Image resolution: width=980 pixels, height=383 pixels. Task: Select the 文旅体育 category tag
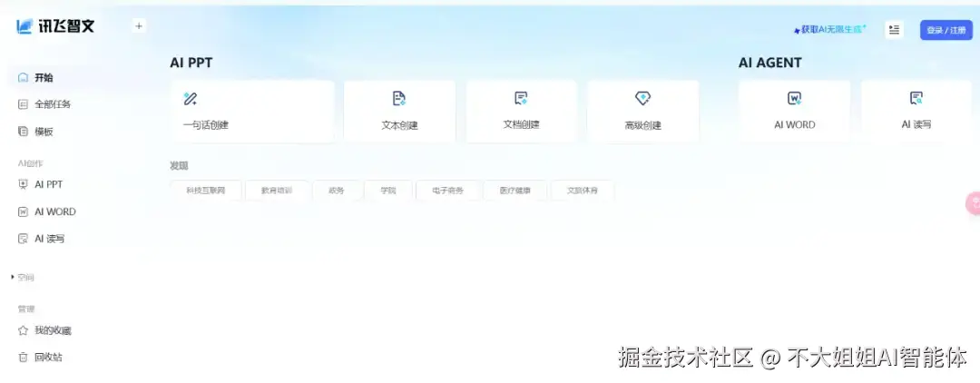click(582, 191)
